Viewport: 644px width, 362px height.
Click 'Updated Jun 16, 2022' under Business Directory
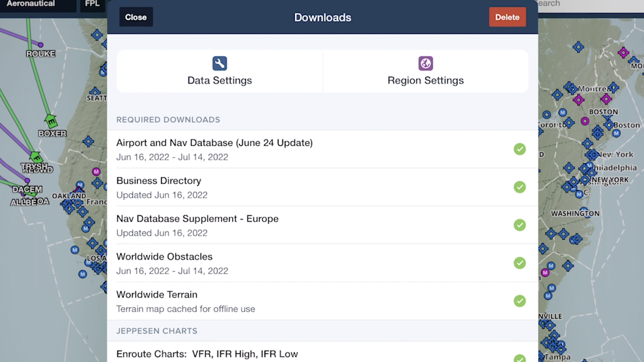pyautogui.click(x=162, y=195)
